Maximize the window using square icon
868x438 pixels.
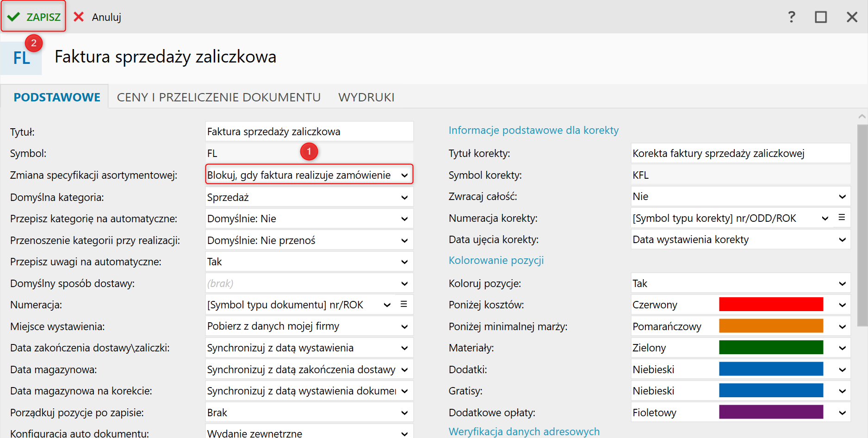pyautogui.click(x=821, y=17)
